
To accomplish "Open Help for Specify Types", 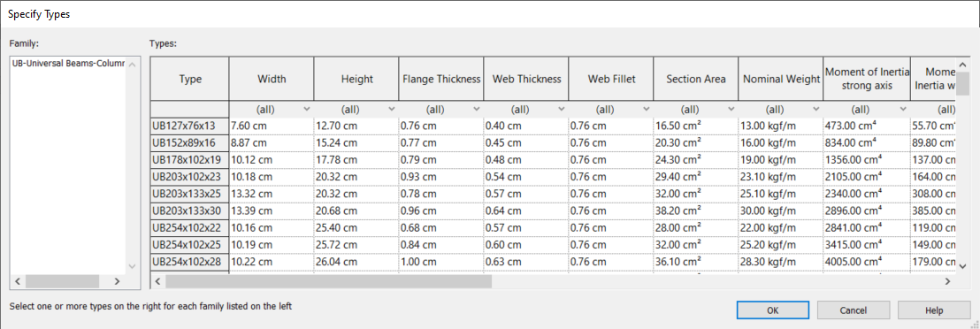I will tap(934, 310).
